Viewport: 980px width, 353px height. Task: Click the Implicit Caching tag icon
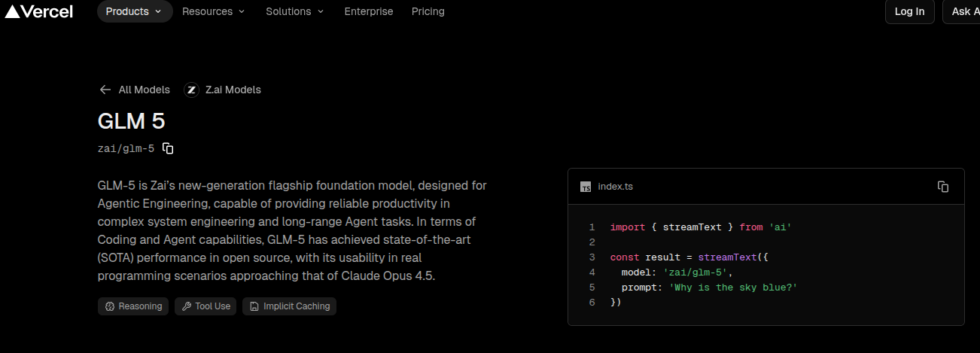coord(254,306)
